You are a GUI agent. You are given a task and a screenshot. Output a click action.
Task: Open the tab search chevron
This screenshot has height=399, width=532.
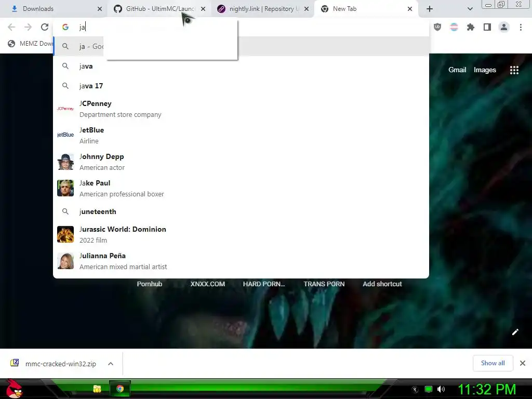tap(470, 9)
